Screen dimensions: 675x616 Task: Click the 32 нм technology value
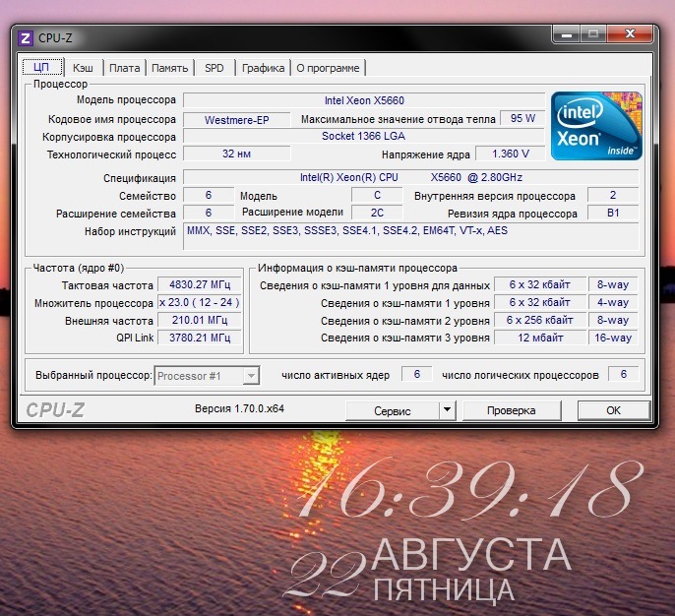(x=237, y=154)
